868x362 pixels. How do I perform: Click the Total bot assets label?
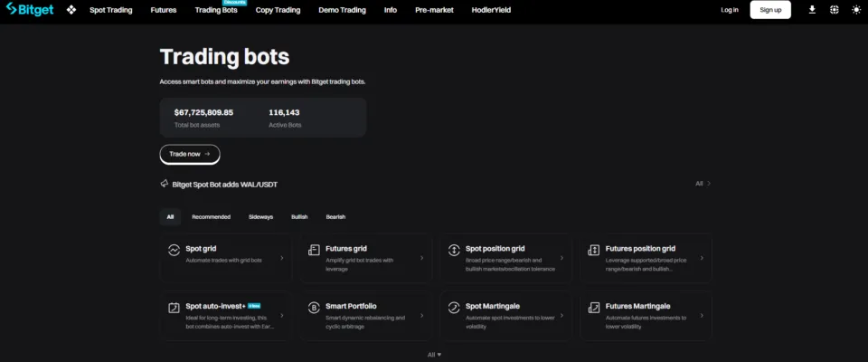pyautogui.click(x=197, y=125)
